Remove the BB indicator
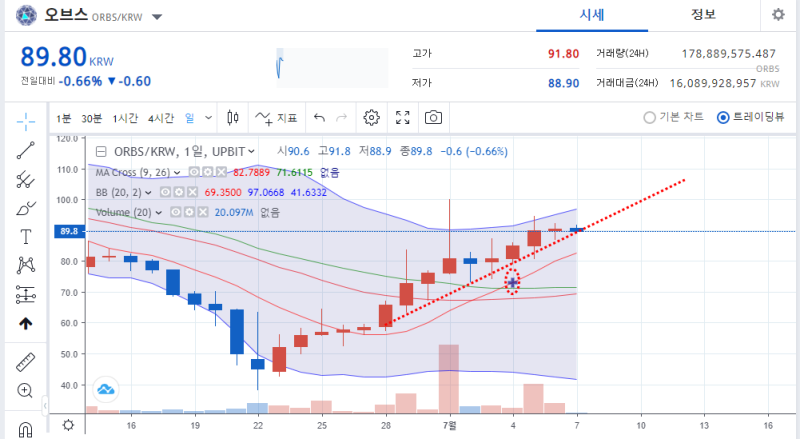 [x=192, y=192]
